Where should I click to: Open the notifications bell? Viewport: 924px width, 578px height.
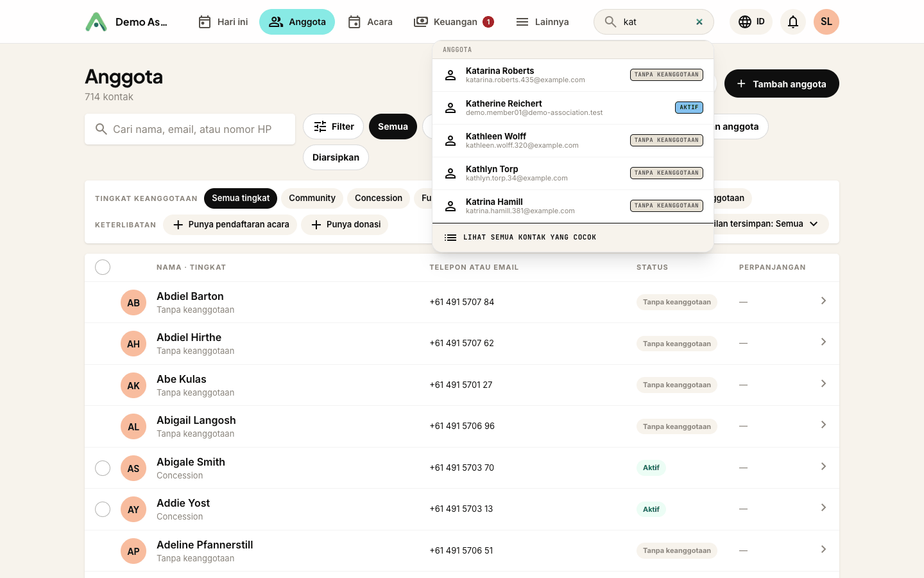(x=793, y=22)
